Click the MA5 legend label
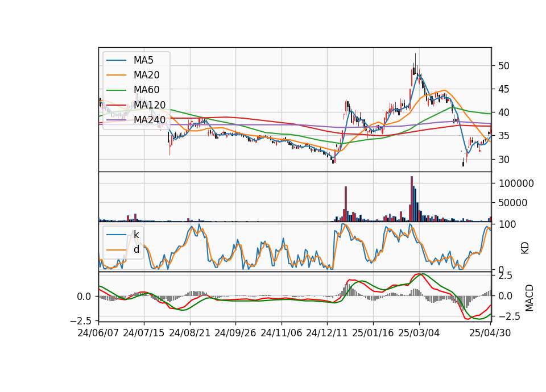 (143, 60)
